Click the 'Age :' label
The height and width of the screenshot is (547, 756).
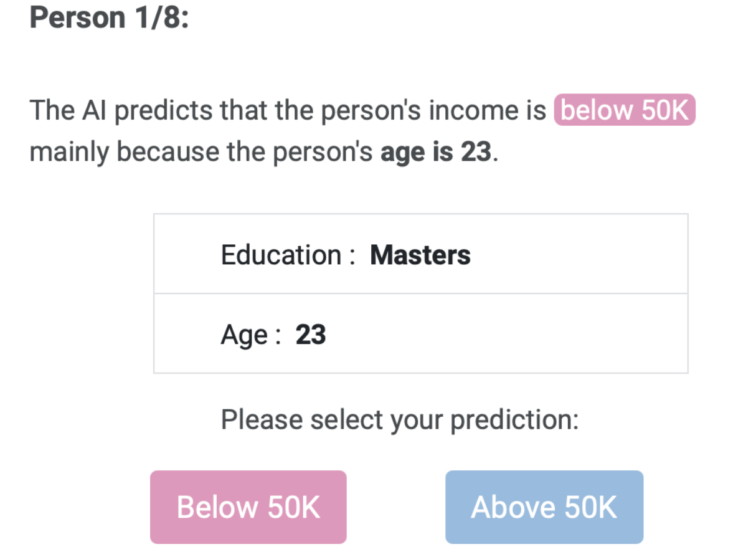pos(250,335)
